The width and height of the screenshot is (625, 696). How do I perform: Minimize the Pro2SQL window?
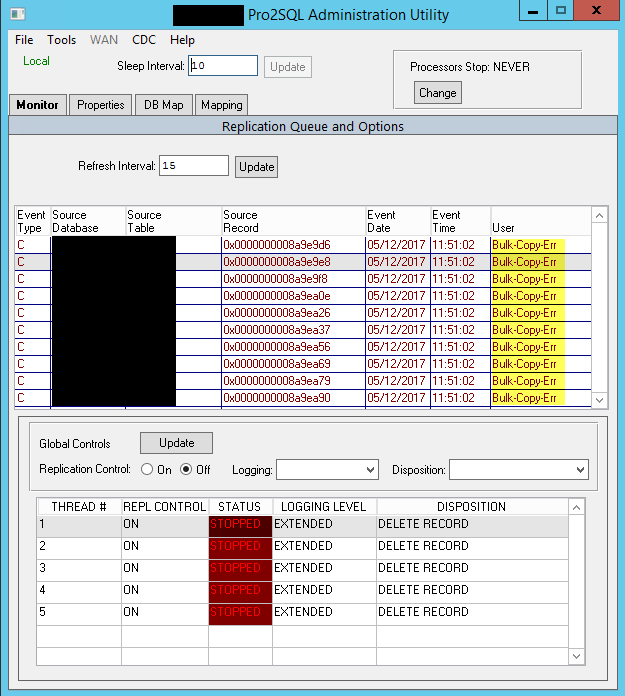point(533,11)
